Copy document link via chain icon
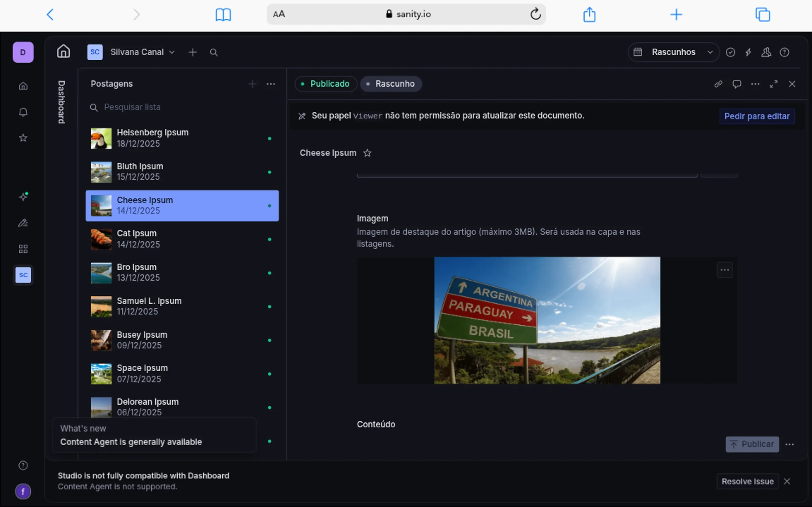 click(x=718, y=84)
